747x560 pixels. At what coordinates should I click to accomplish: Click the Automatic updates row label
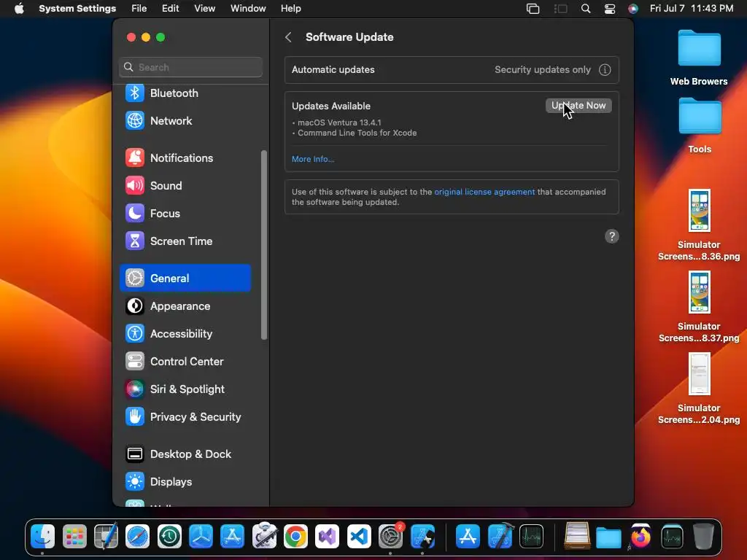click(x=333, y=69)
